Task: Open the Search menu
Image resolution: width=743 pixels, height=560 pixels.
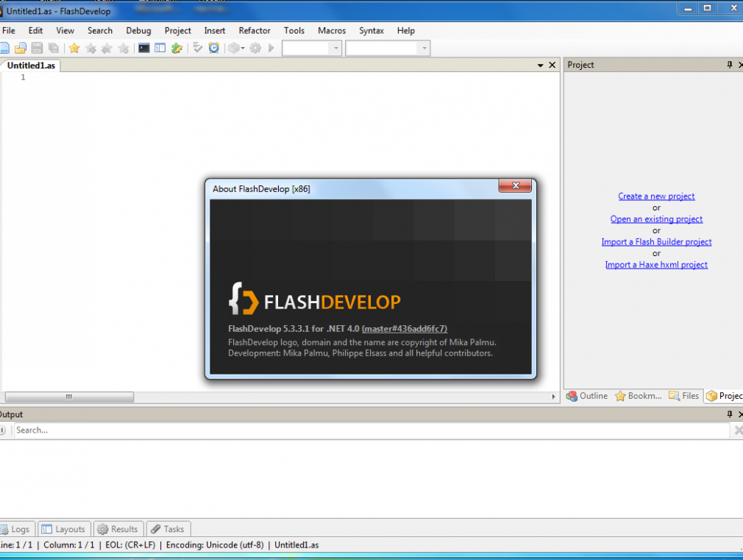Action: tap(100, 30)
